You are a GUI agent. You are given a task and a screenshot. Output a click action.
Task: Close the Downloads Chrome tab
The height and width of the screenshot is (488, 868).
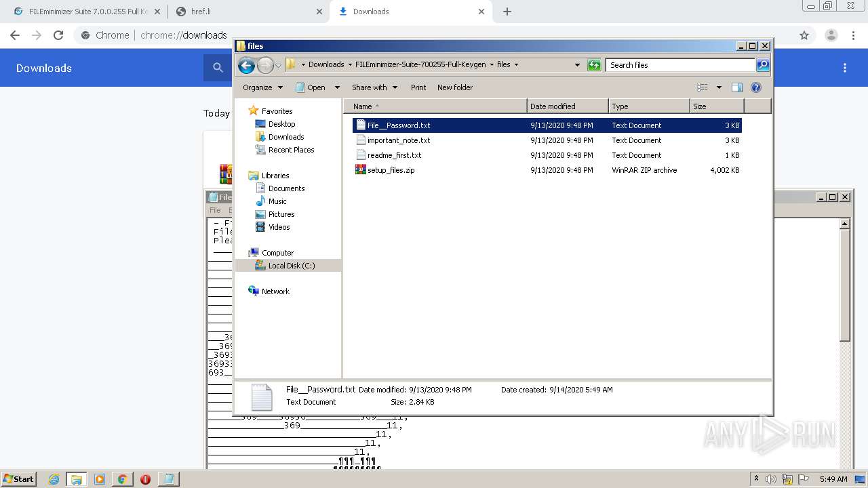(x=481, y=12)
